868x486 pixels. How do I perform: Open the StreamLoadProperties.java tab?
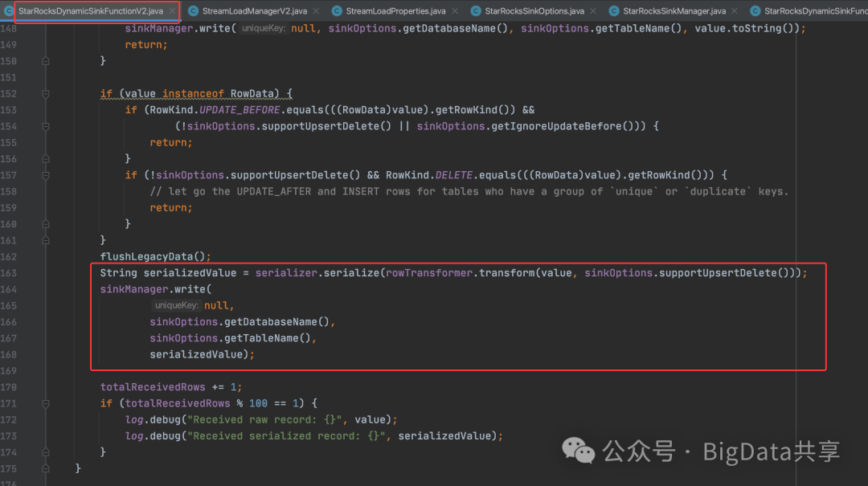pyautogui.click(x=395, y=11)
